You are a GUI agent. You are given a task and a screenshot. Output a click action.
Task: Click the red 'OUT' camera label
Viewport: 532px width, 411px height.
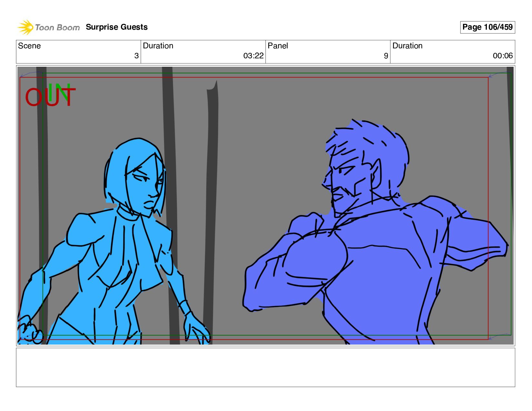coord(50,97)
